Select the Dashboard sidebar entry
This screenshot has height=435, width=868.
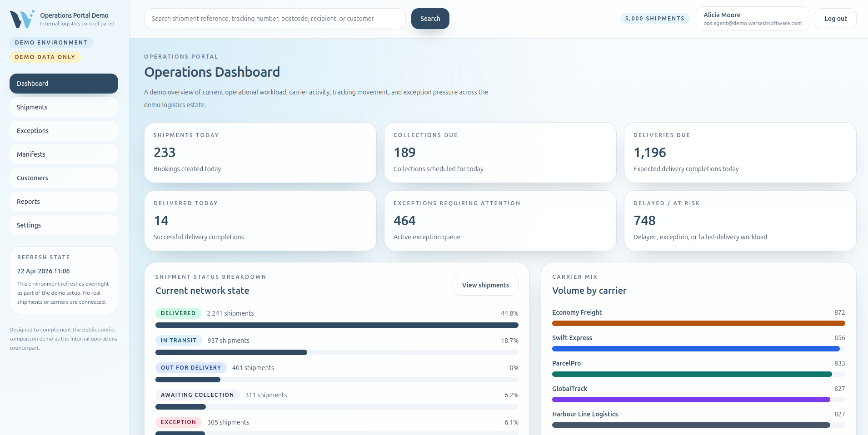(x=64, y=84)
